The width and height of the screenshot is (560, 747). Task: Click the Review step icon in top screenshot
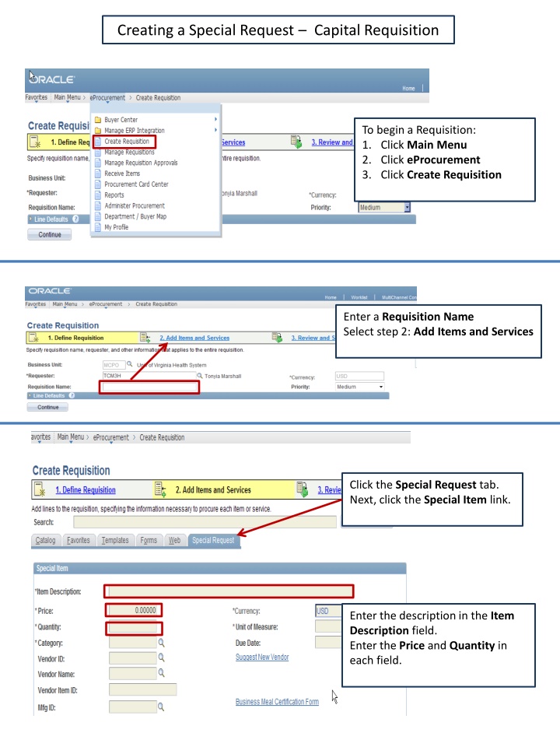pos(296,142)
